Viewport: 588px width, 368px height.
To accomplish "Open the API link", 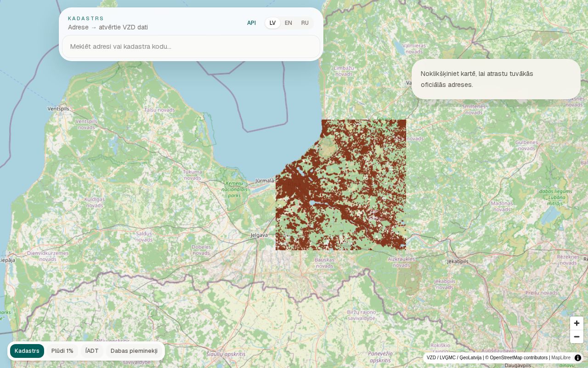I will (251, 23).
